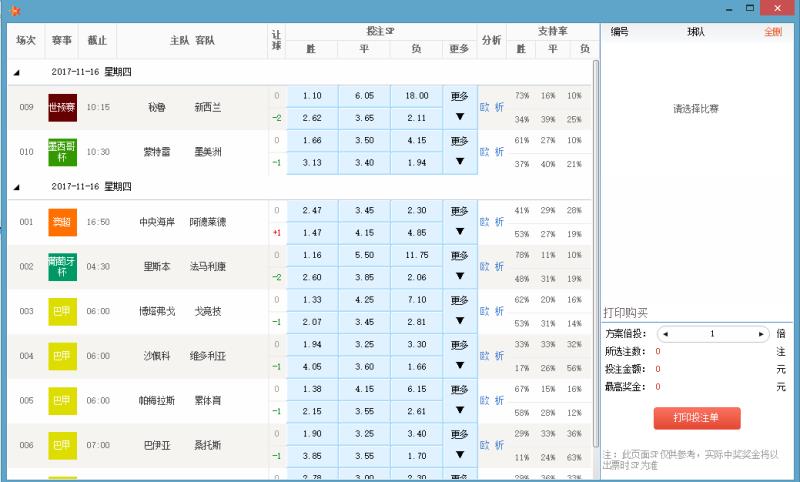Click team name 中央海岸 in match 001
800x482 pixels.
pyautogui.click(x=157, y=222)
